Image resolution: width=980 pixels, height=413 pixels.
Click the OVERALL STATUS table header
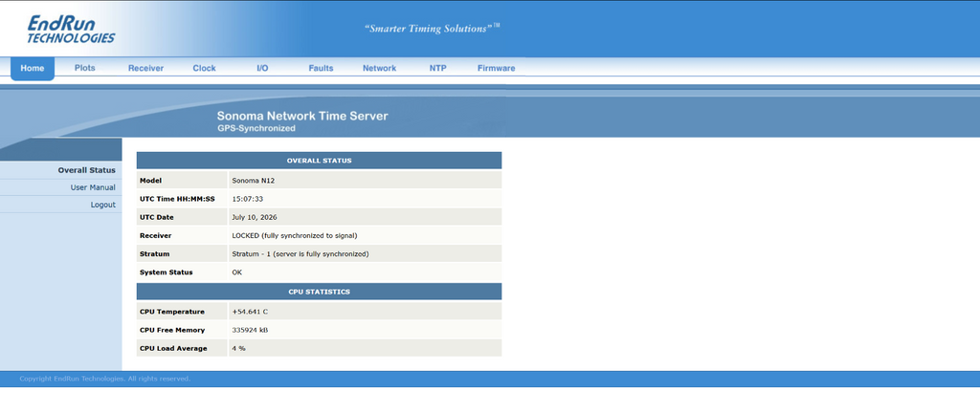coord(319,161)
